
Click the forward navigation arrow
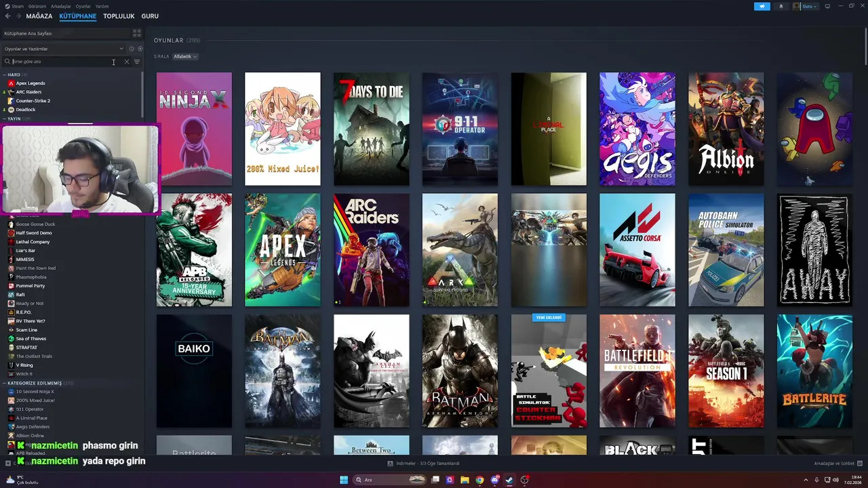pos(18,16)
